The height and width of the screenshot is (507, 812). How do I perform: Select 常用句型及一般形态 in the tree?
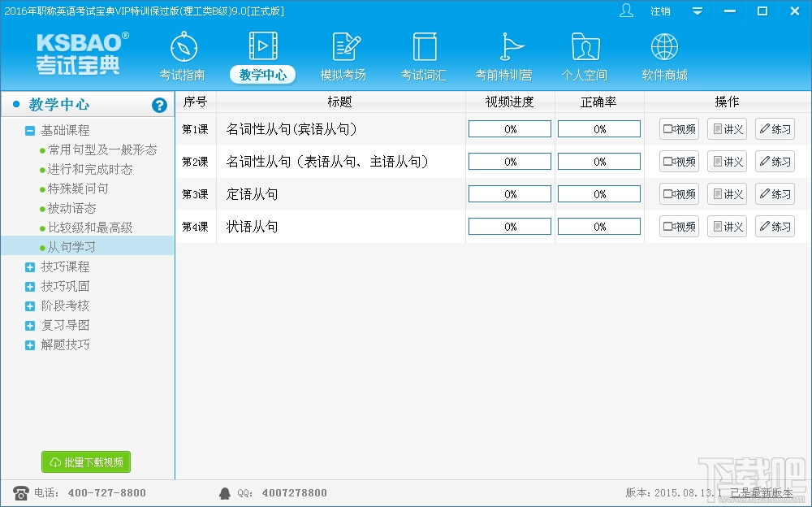(x=102, y=149)
